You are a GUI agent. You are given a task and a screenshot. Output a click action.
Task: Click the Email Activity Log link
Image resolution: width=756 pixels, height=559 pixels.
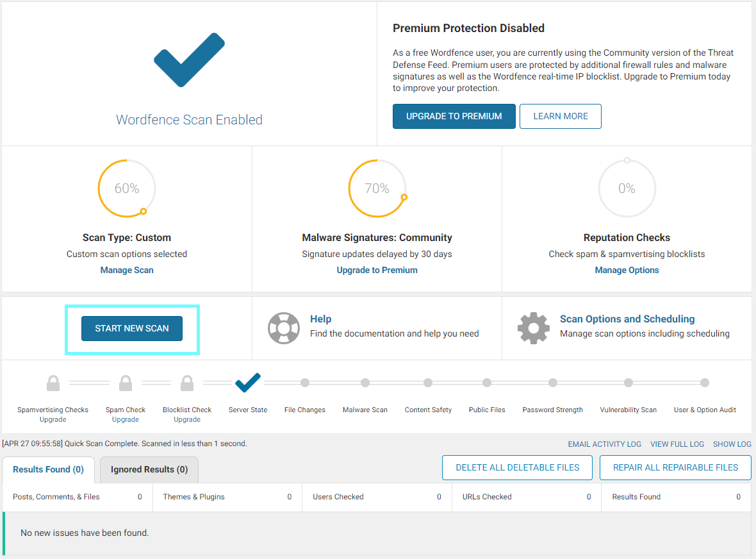pyautogui.click(x=604, y=444)
